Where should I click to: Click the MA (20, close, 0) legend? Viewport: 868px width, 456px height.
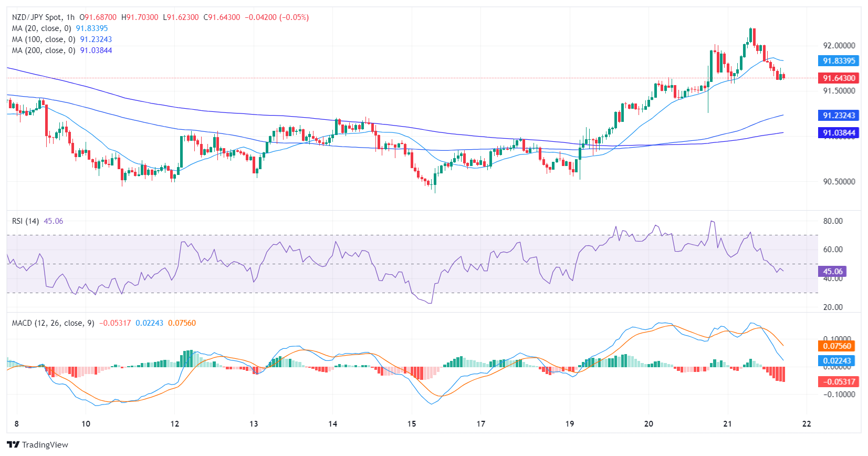[41, 28]
